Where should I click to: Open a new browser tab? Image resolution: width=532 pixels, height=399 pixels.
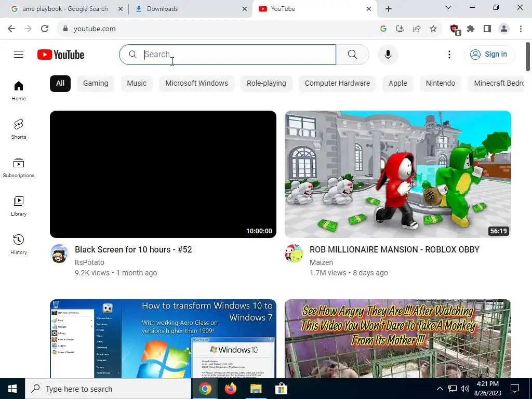[389, 9]
